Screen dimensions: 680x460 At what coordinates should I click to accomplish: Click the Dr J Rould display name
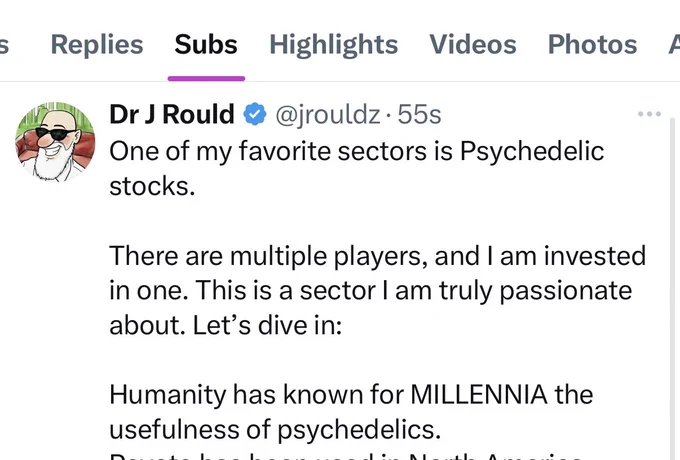pyautogui.click(x=172, y=114)
